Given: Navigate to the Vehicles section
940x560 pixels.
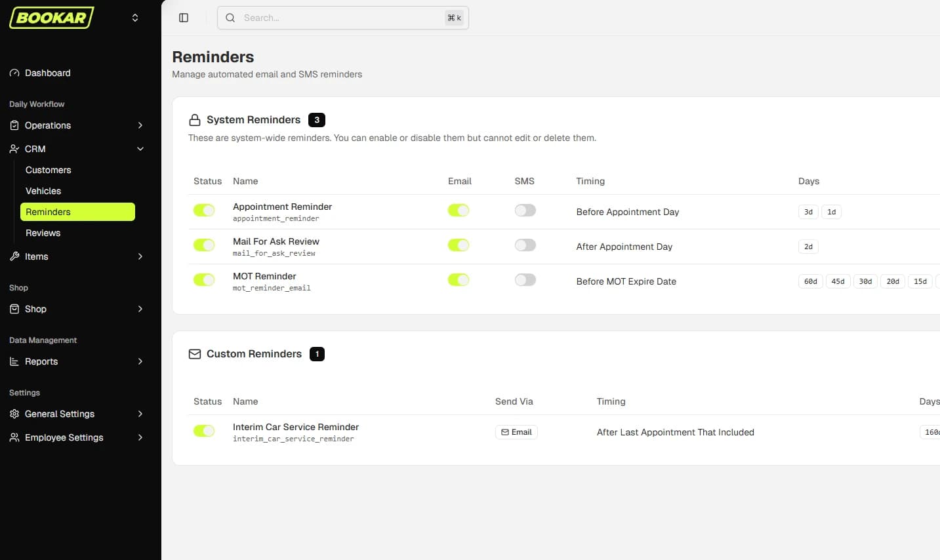Looking at the screenshot, I should point(43,191).
